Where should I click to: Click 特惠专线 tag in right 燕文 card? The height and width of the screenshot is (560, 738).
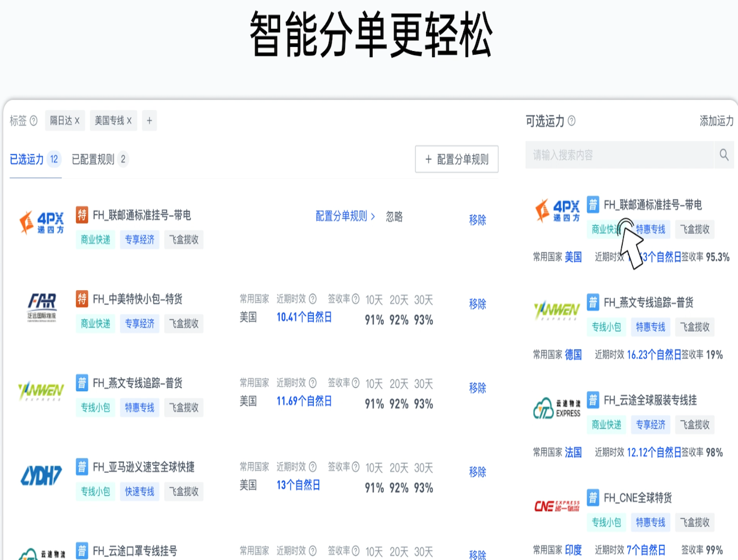pos(650,327)
